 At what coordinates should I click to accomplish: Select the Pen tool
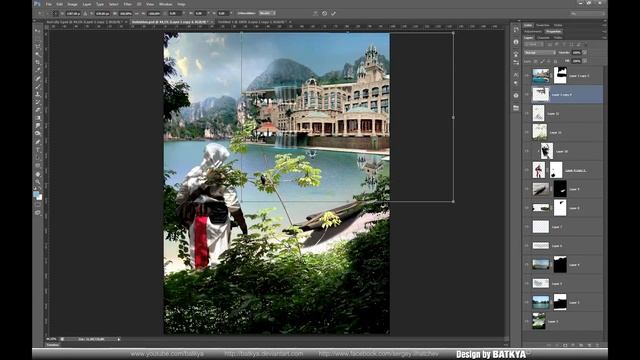click(x=38, y=142)
